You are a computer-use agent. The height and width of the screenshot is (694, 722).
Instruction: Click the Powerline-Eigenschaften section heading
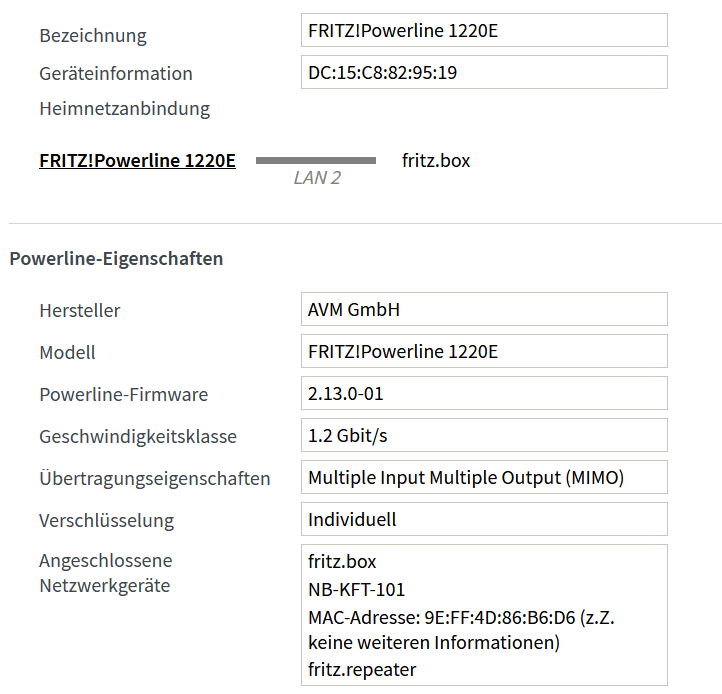116,258
